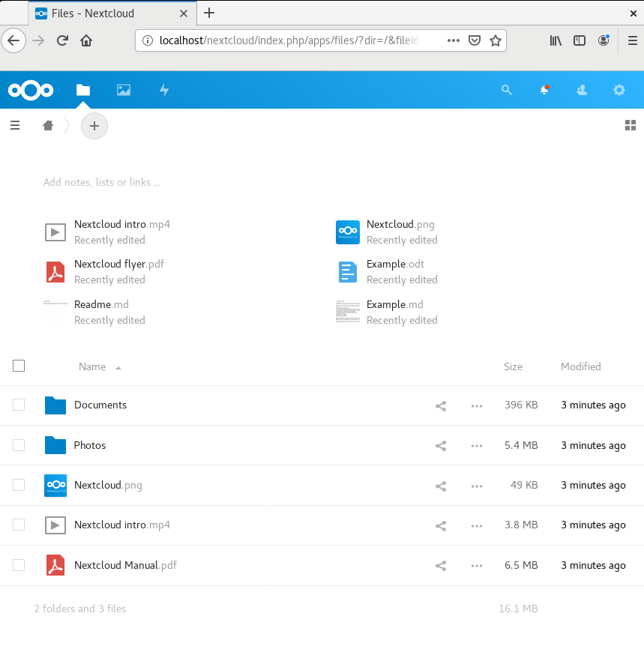The height and width of the screenshot is (649, 644).
Task: Close the Files - Nextcloud tab
Action: [184, 13]
